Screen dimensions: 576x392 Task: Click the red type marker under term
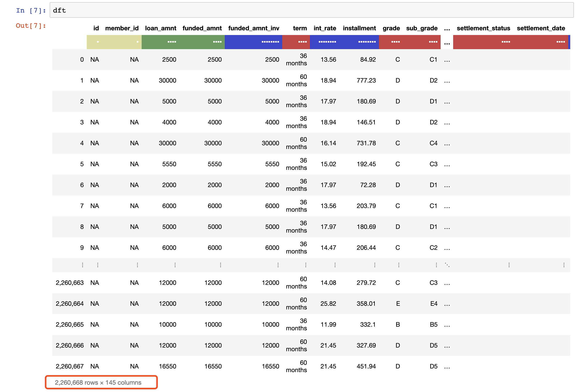pyautogui.click(x=302, y=42)
